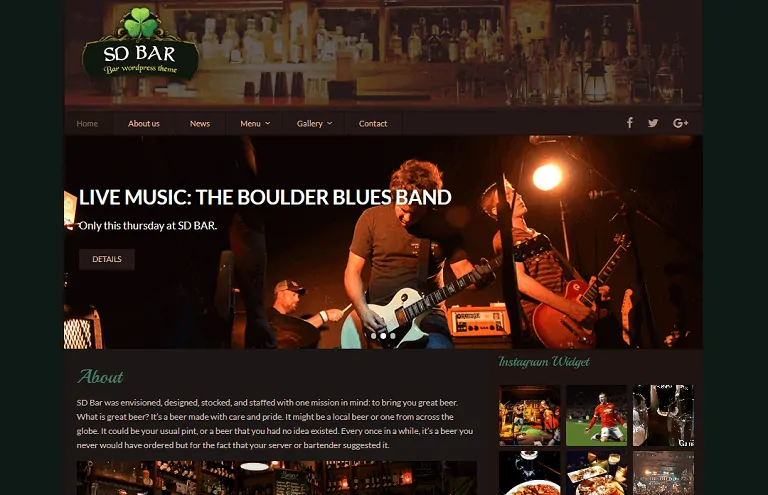Click the DETAILS button on slide
This screenshot has height=495, width=768.
tap(107, 259)
